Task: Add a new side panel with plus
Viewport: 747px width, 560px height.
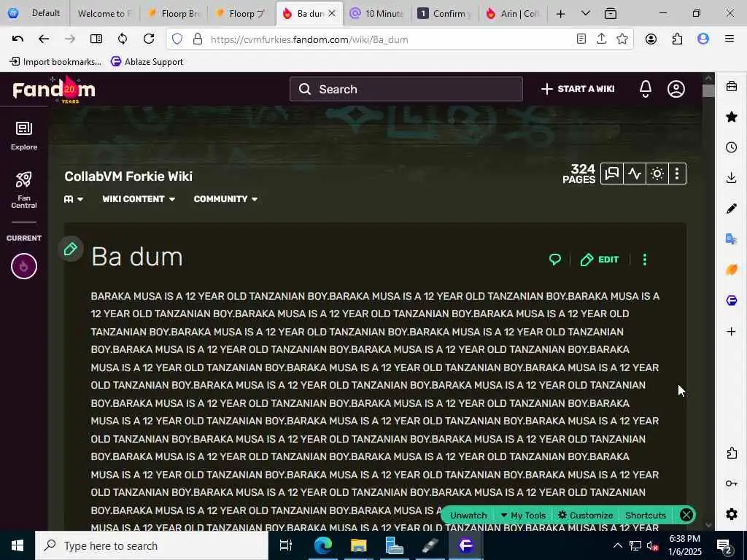Action: [x=731, y=332]
